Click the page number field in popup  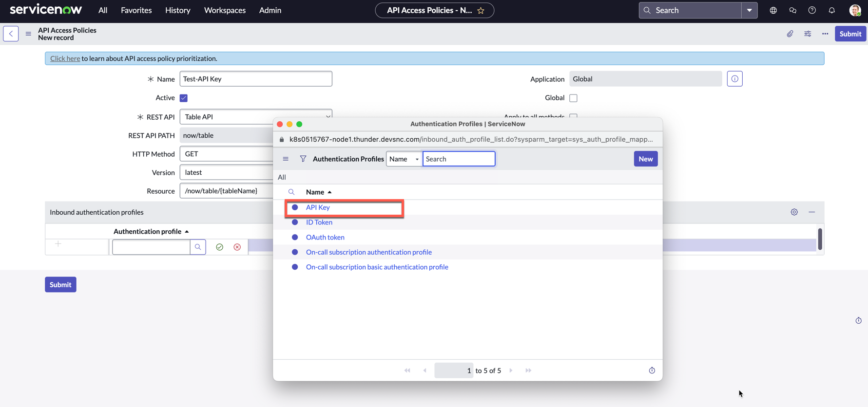[454, 370]
